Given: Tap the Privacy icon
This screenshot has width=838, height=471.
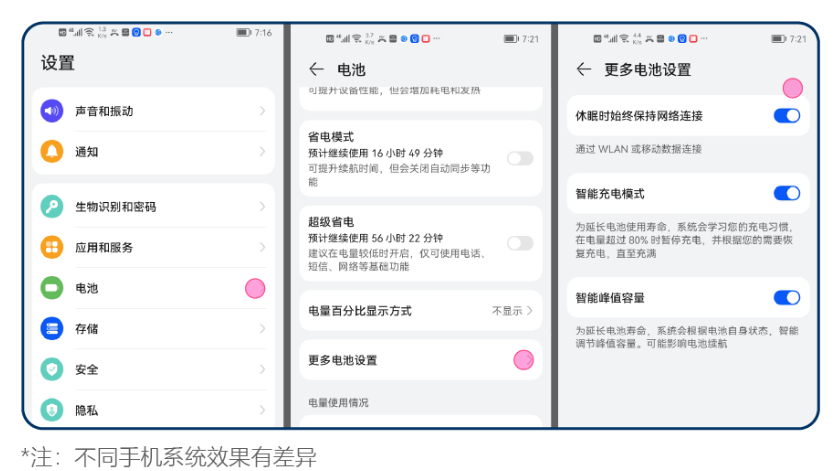Looking at the screenshot, I should (52, 409).
